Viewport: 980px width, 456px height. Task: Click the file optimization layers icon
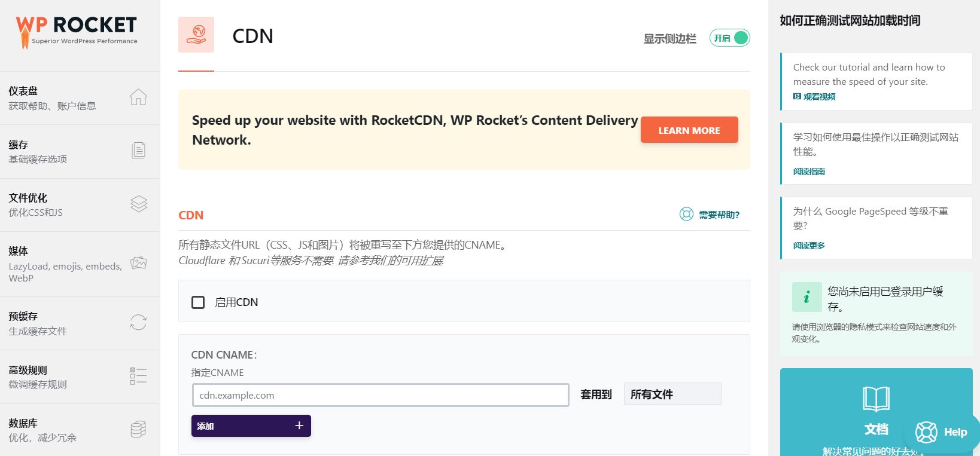coord(138,204)
